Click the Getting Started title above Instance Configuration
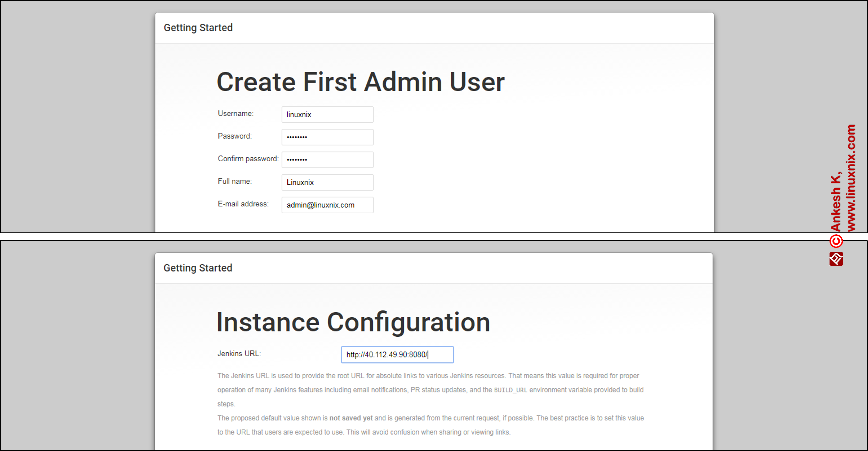 (198, 268)
